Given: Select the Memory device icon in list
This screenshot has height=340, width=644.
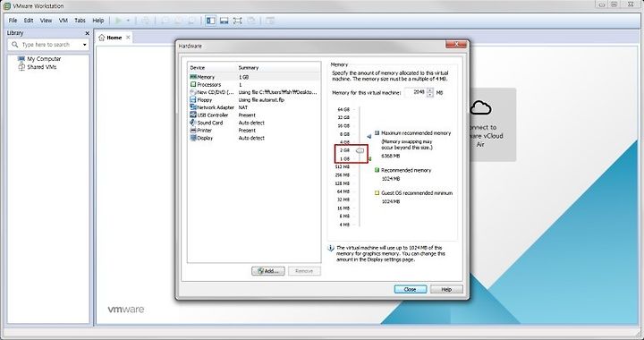Looking at the screenshot, I should click(x=193, y=77).
